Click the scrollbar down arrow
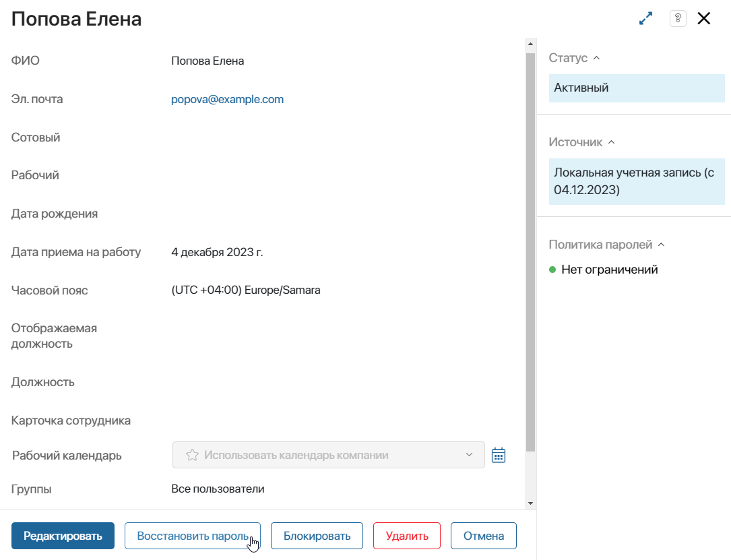731x560 pixels. (530, 503)
